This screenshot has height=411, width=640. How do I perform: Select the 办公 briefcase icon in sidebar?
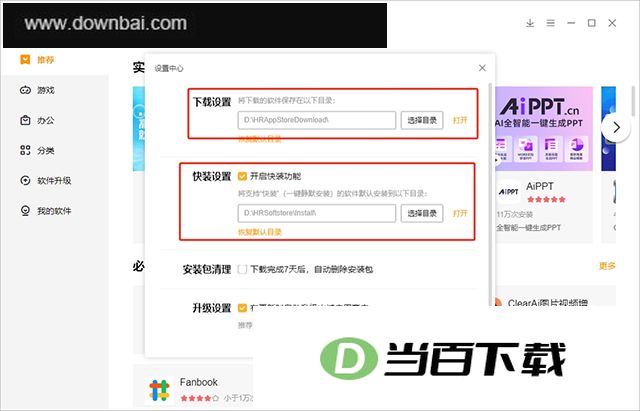click(x=25, y=120)
